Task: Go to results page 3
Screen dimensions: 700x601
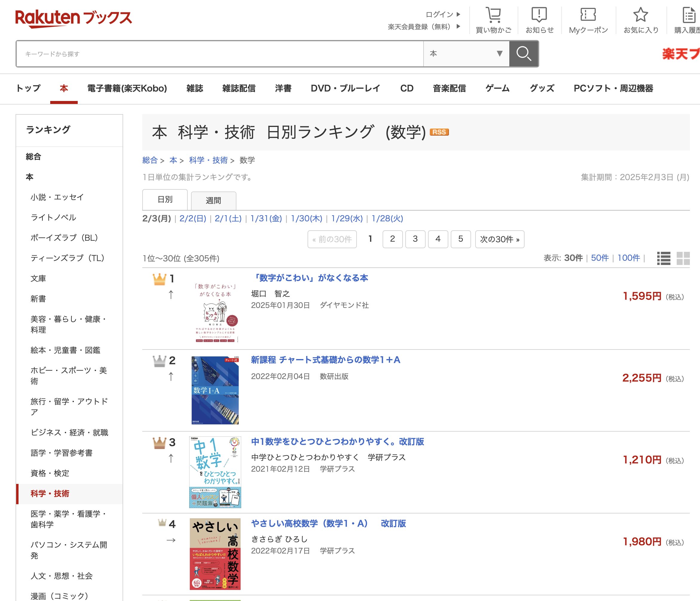Action: 415,239
